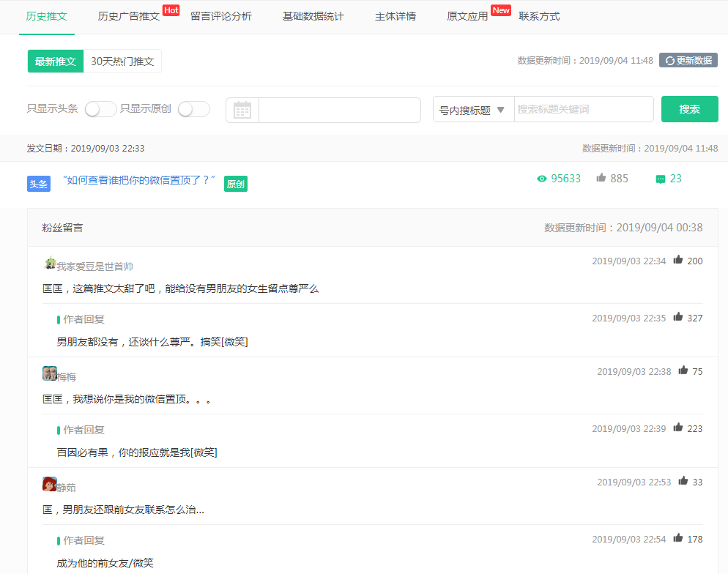Switch to 历史推文 tab
Viewport: 728px width, 574px height.
[x=46, y=16]
